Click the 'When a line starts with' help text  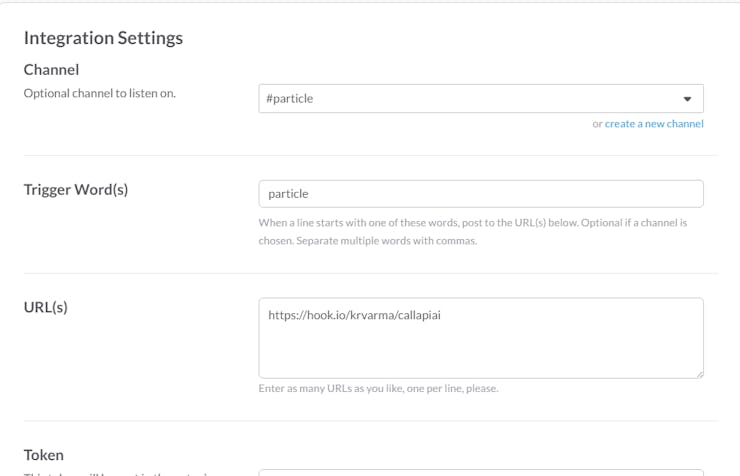(x=473, y=232)
